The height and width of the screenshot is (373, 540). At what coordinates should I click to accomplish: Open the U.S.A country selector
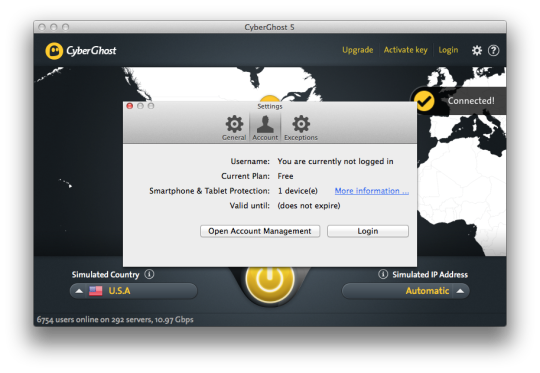point(134,291)
